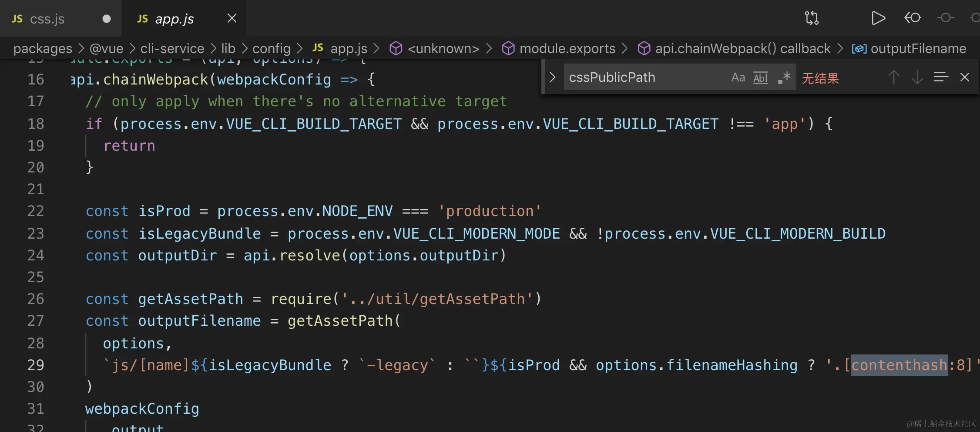Toggle Match Whole Word in the find bar
This screenshot has height=432, width=980.
click(x=760, y=78)
